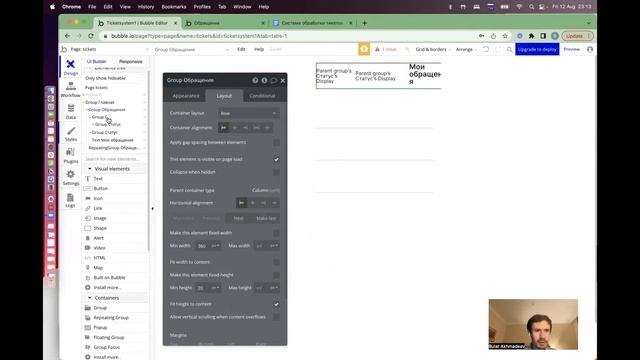Screen dimensions: 640x360
Task: Open Min height unit dropdown
Action: click(215, 288)
